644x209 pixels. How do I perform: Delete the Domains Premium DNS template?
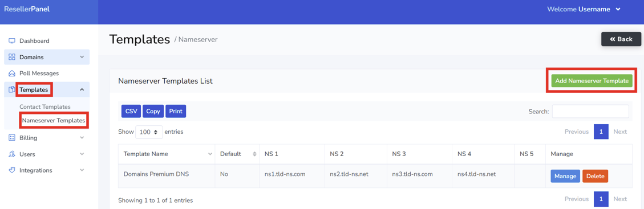595,176
